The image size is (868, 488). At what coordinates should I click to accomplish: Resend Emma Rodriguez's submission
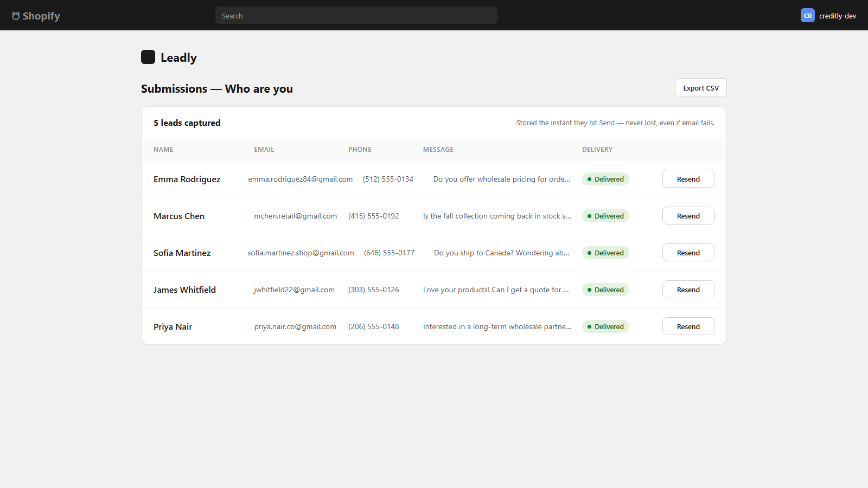(x=688, y=179)
